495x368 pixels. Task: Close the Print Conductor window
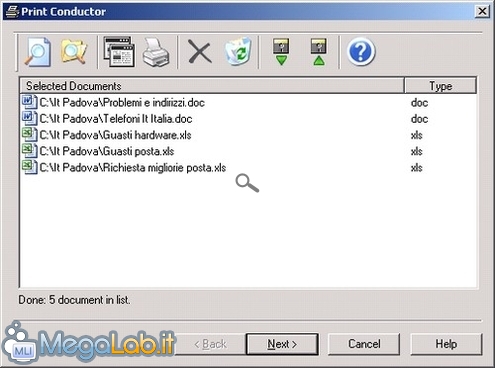point(482,12)
